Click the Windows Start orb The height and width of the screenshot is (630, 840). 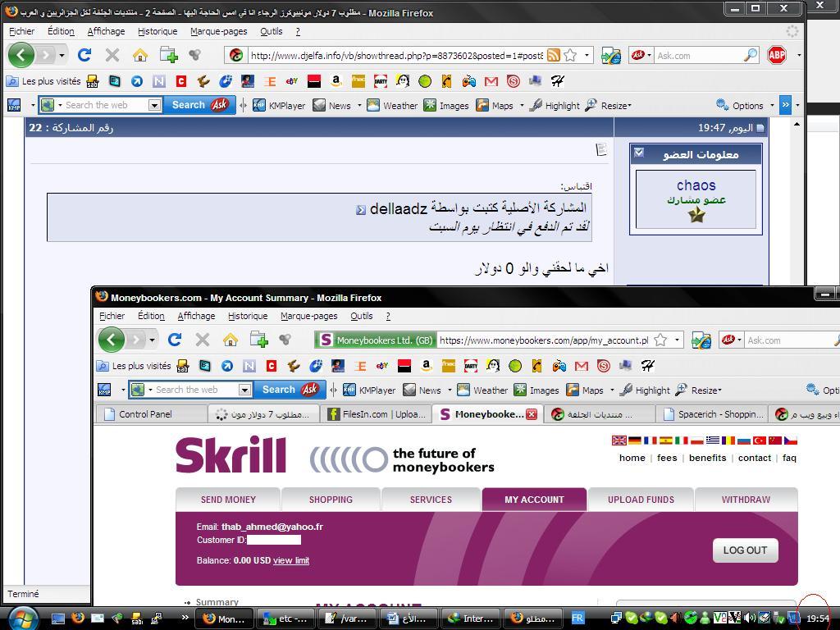(x=22, y=618)
